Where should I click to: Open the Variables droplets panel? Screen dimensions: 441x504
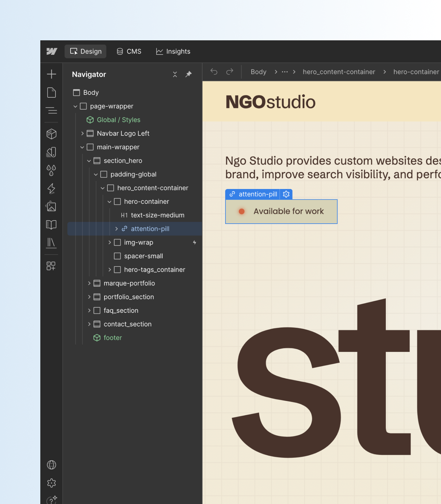pyautogui.click(x=51, y=170)
